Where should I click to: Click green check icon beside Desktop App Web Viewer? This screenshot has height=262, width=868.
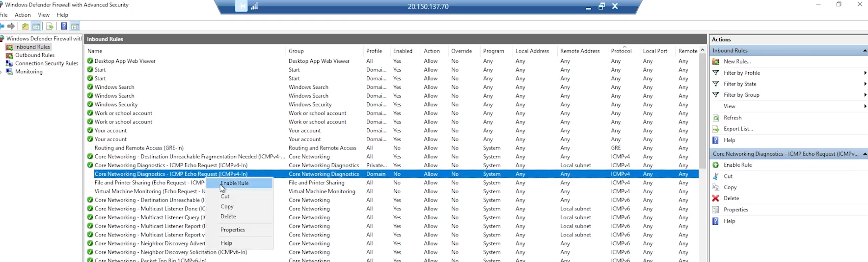[90, 61]
